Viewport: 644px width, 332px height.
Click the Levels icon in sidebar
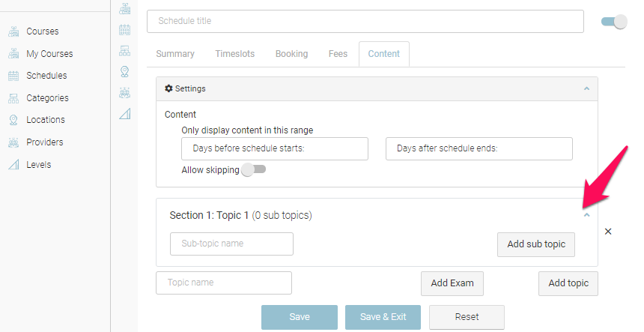[13, 165]
